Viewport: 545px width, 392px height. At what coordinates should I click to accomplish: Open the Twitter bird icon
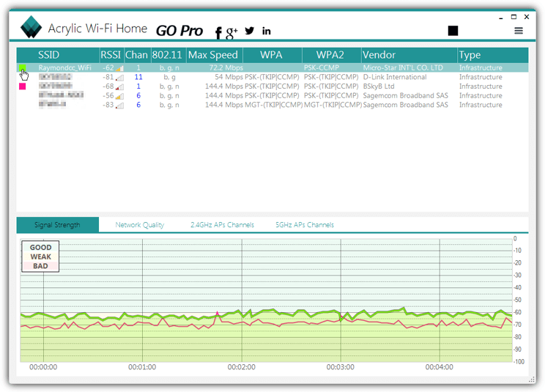(249, 31)
